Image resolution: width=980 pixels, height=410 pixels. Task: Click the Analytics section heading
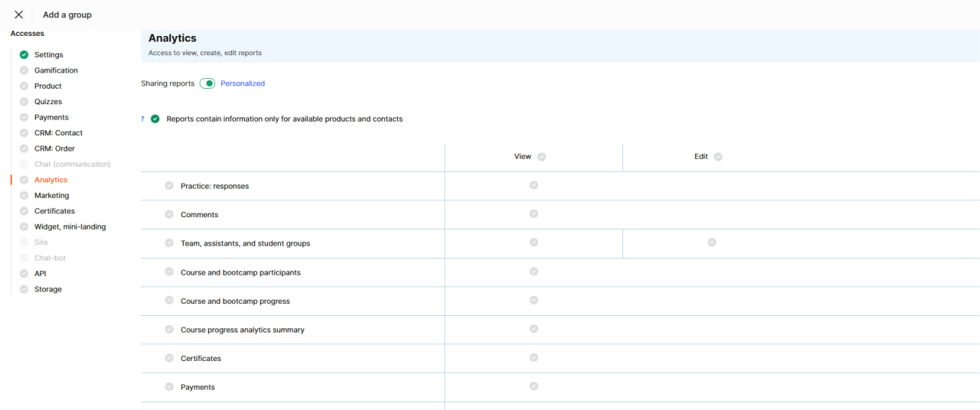[172, 38]
